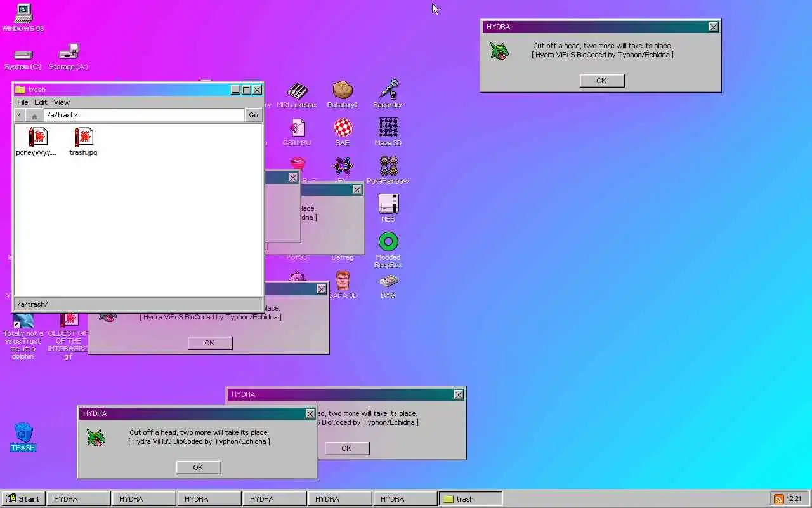Open the Start menu
The height and width of the screenshot is (508, 812).
pyautogui.click(x=23, y=499)
